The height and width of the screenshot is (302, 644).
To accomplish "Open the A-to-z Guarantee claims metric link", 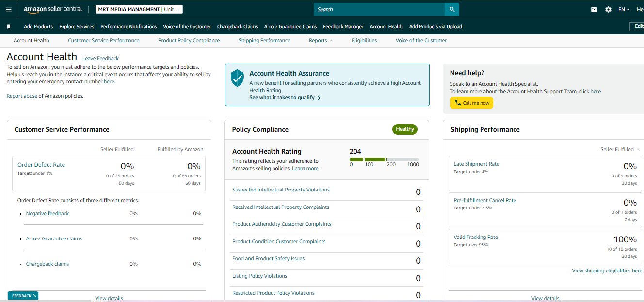I will point(54,238).
